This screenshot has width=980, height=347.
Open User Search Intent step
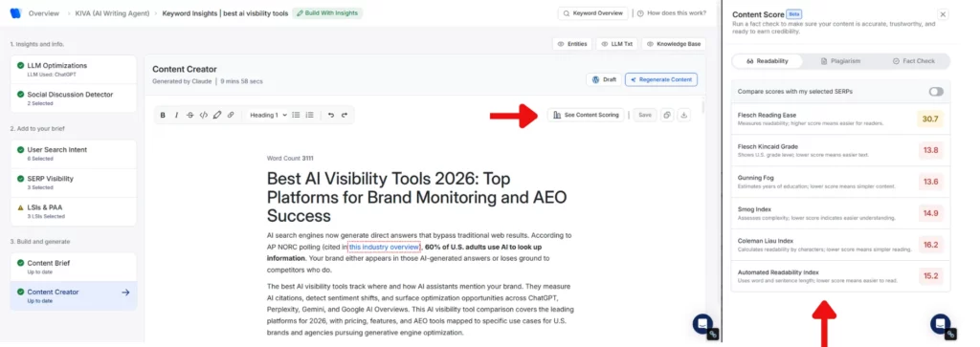[x=73, y=154]
